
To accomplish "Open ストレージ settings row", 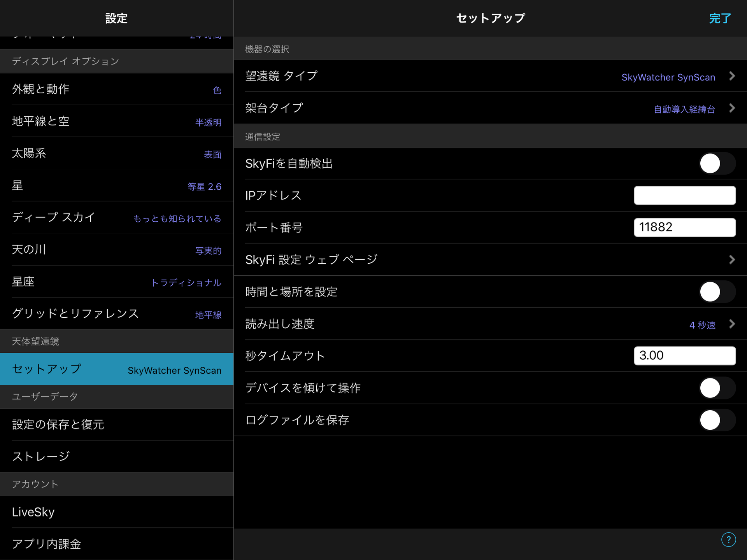I will [117, 457].
